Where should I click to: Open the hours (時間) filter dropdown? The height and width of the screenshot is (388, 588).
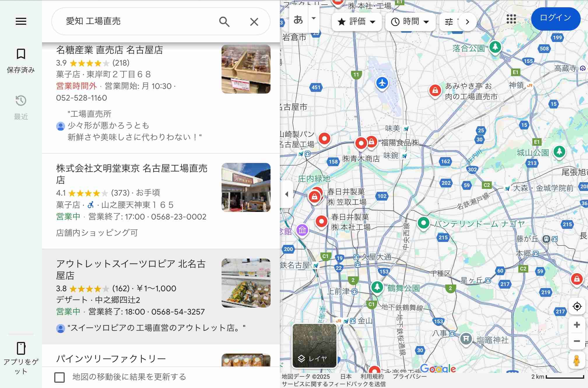coord(410,22)
